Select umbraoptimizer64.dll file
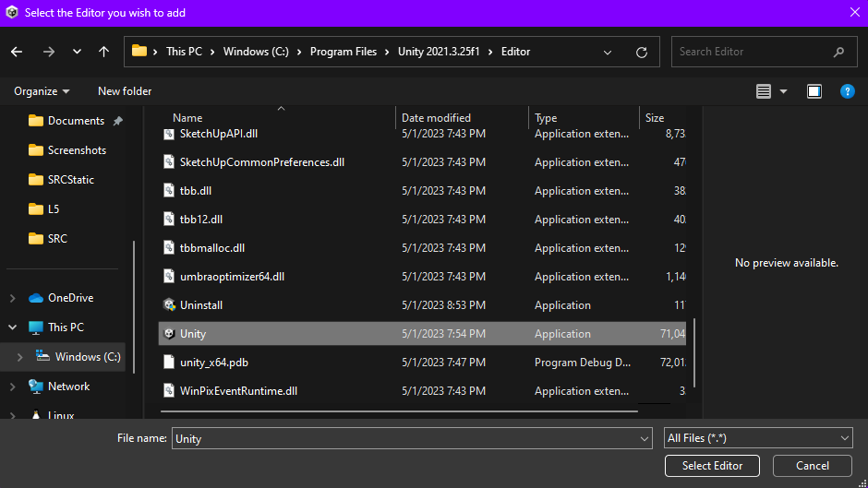The image size is (868, 488). 422,277
